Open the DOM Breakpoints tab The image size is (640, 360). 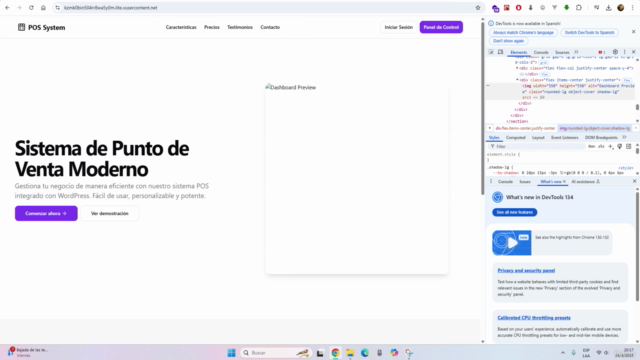point(601,138)
